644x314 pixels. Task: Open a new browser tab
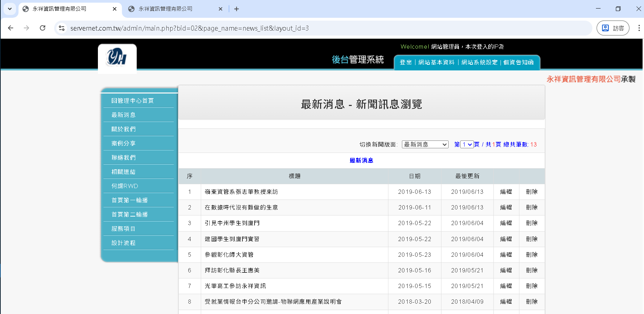pyautogui.click(x=236, y=9)
